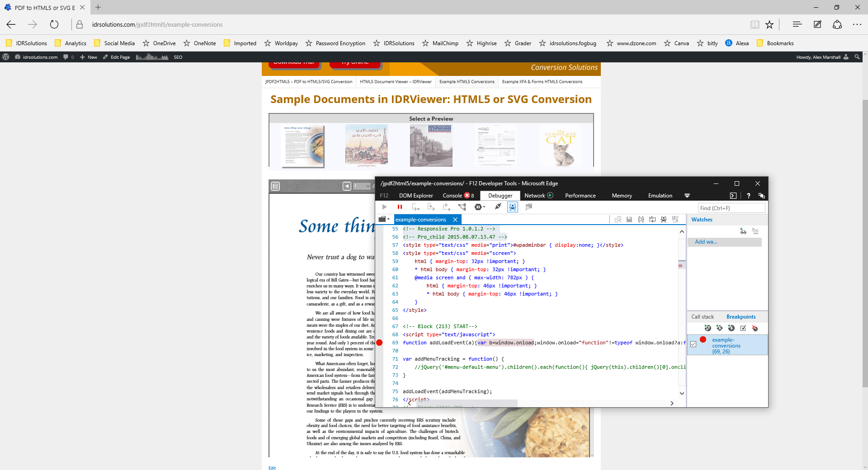The width and height of the screenshot is (868, 470).
Task: Click the Break on new worker icon
Action: pyautogui.click(x=462, y=207)
